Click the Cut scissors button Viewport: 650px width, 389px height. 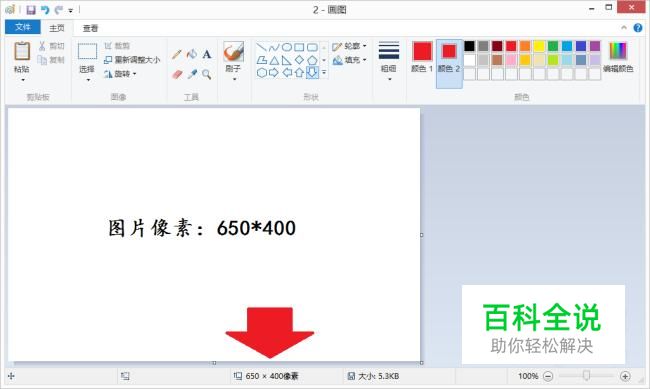pos(51,46)
